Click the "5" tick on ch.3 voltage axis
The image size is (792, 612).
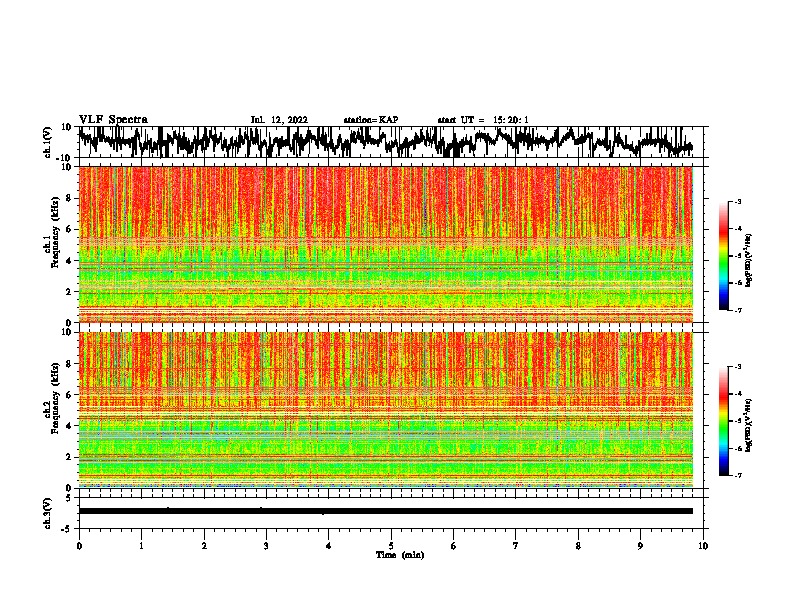coord(69,498)
